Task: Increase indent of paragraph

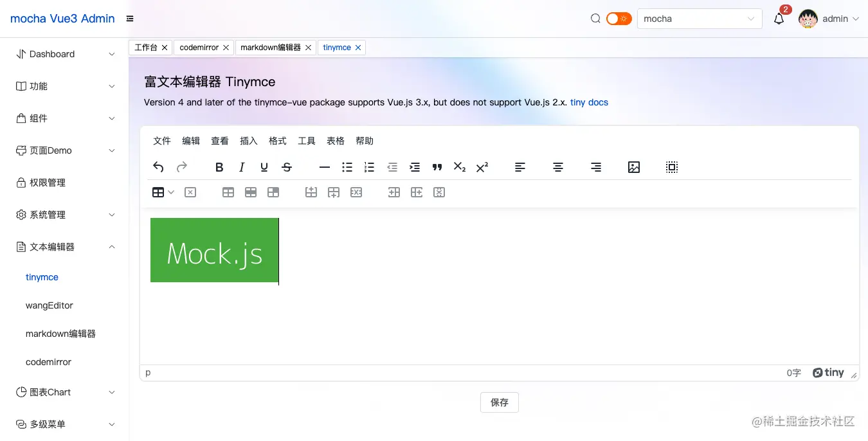Action: click(x=415, y=167)
